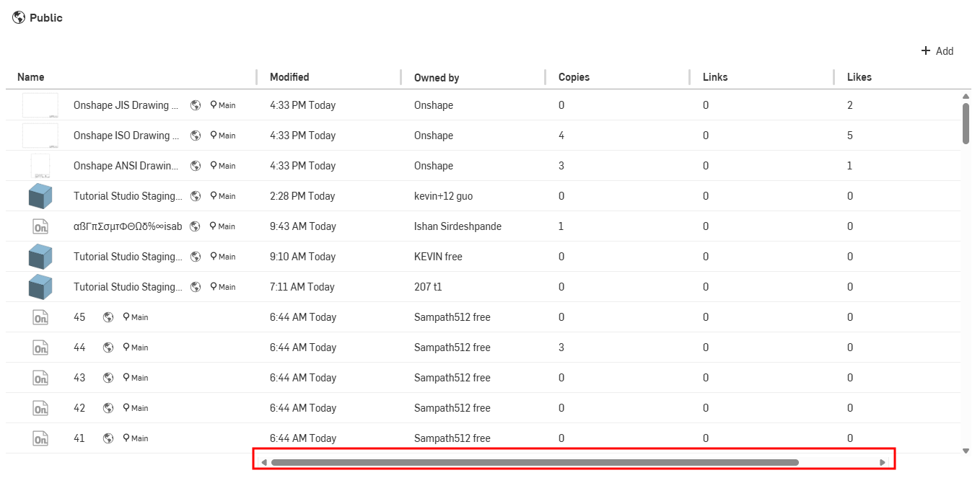Click the Onshape ANSI Drawing thumbnail

40,165
